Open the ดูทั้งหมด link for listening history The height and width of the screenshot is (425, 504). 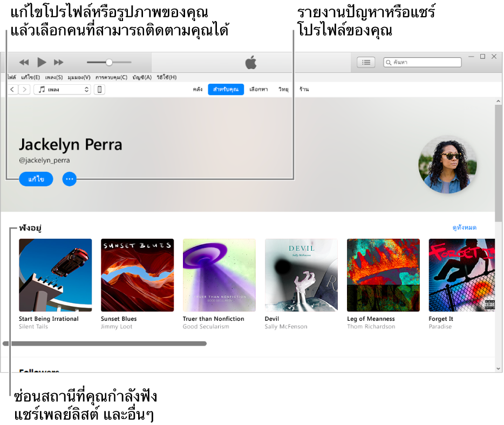click(465, 227)
